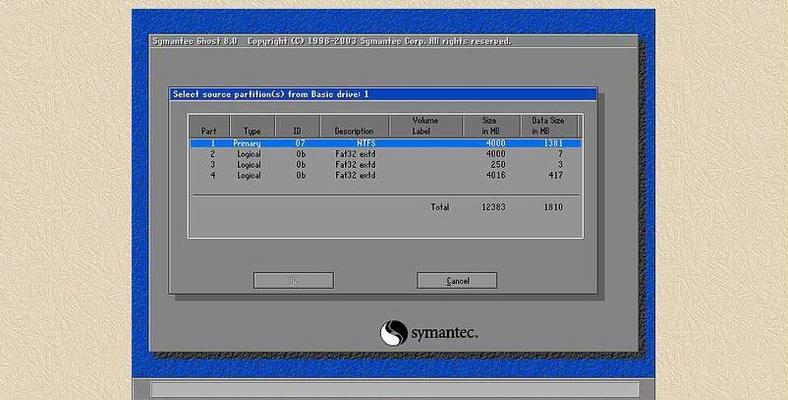Click ID 07 in the Primary row

[x=300, y=143]
